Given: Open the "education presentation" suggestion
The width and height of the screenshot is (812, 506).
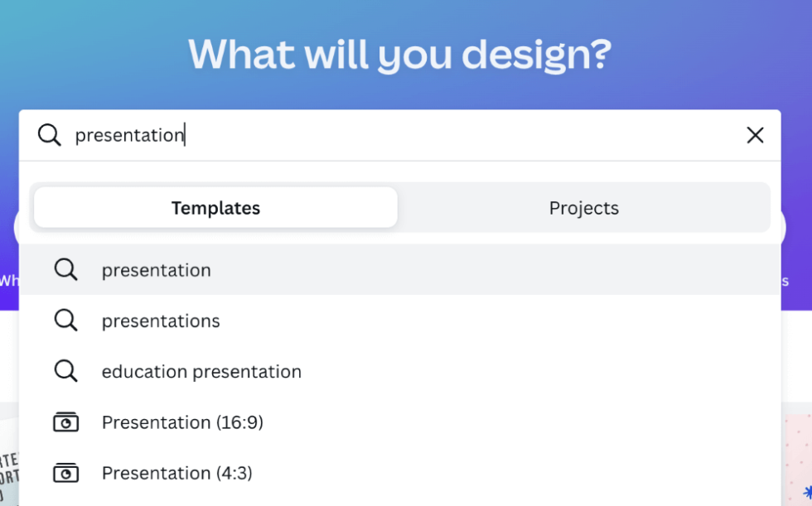Looking at the screenshot, I should [201, 371].
